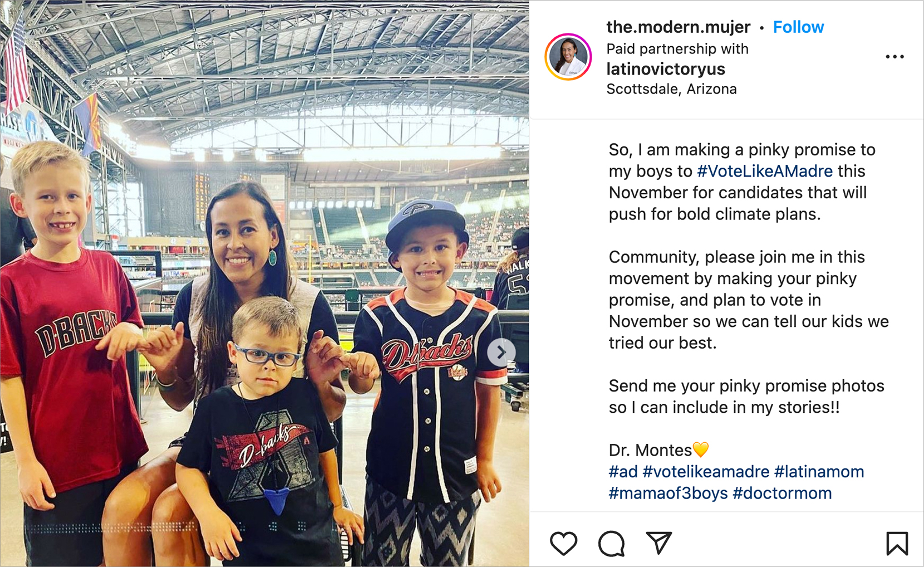Open the #ad hashtag
The image size is (924, 567).
pos(623,472)
